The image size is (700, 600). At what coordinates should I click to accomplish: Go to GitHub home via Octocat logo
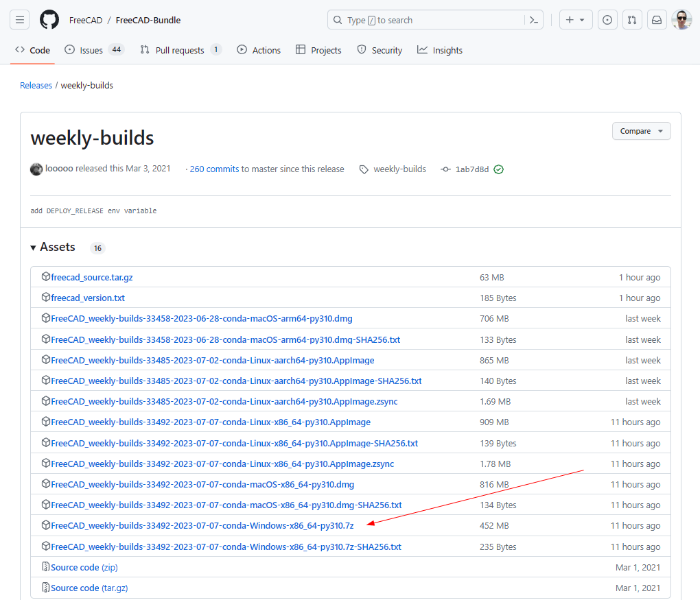pos(49,20)
